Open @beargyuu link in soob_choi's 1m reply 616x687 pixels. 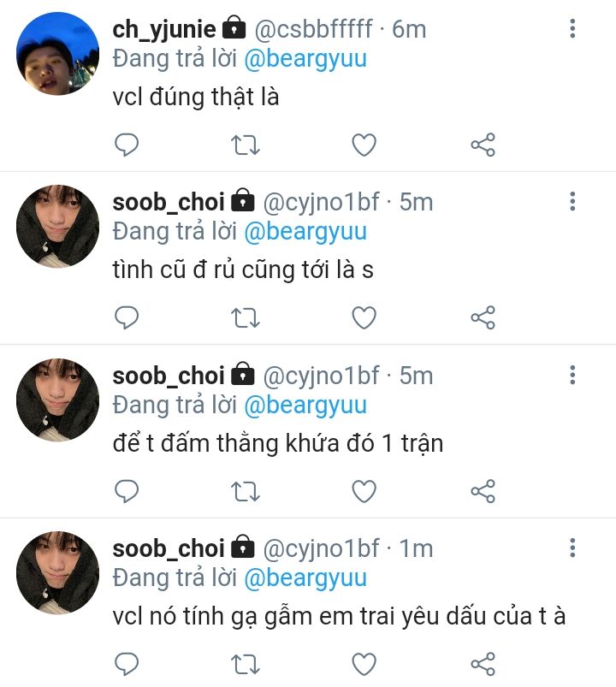305,577
